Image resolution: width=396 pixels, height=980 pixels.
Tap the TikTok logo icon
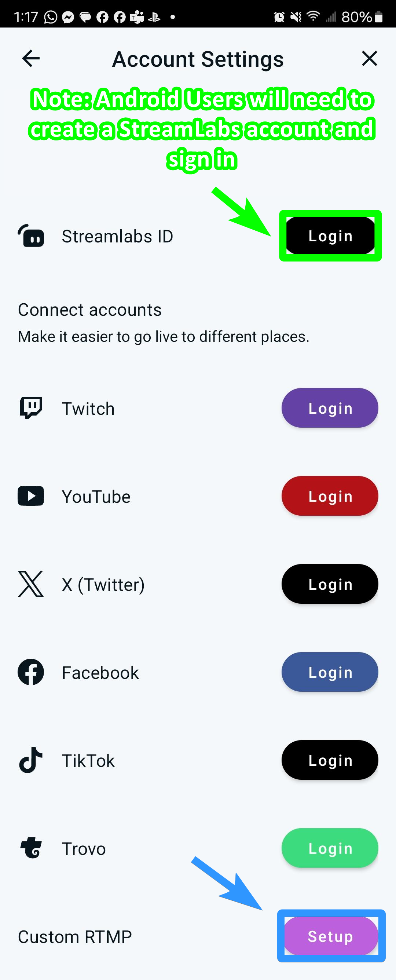pos(31,760)
